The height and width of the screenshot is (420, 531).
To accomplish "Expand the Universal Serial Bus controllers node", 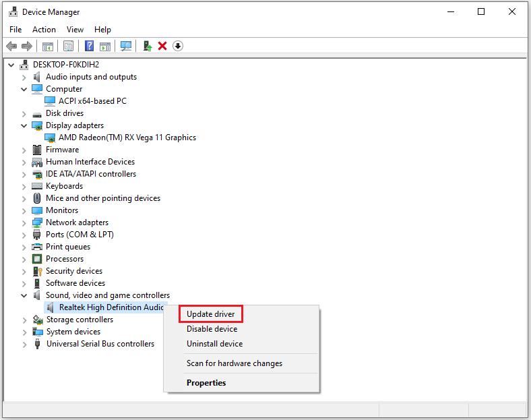I will pos(24,344).
